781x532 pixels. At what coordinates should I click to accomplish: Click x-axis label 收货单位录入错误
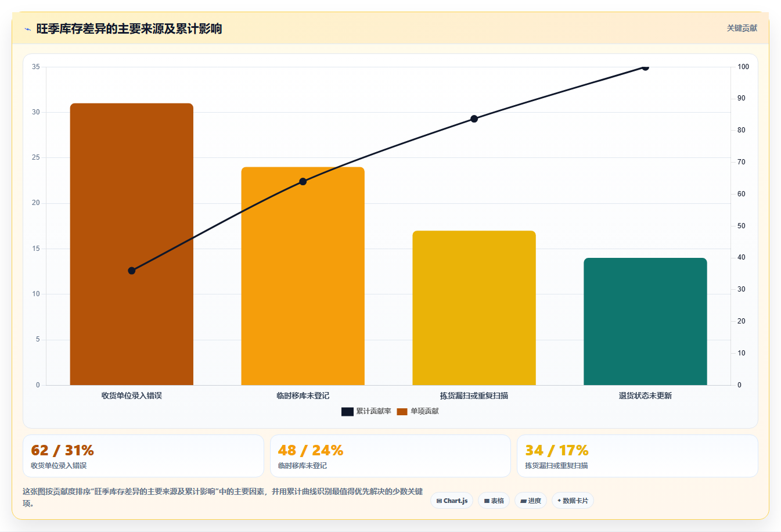(x=132, y=396)
